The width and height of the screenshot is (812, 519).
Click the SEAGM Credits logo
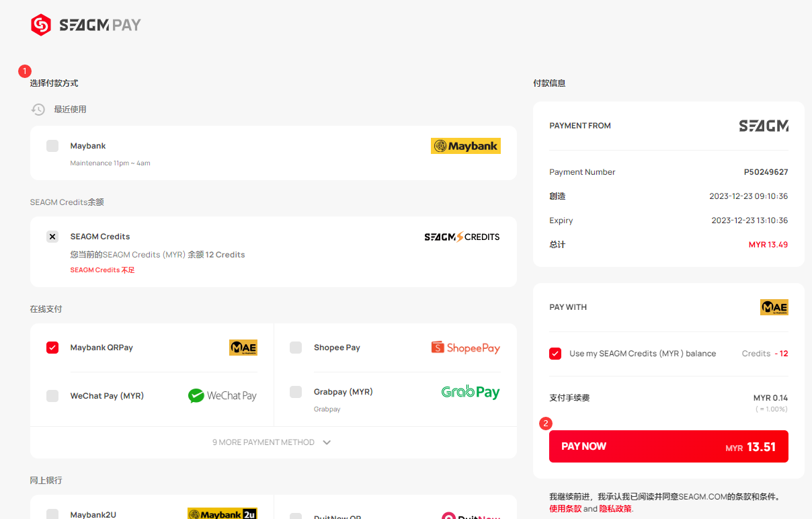click(462, 237)
